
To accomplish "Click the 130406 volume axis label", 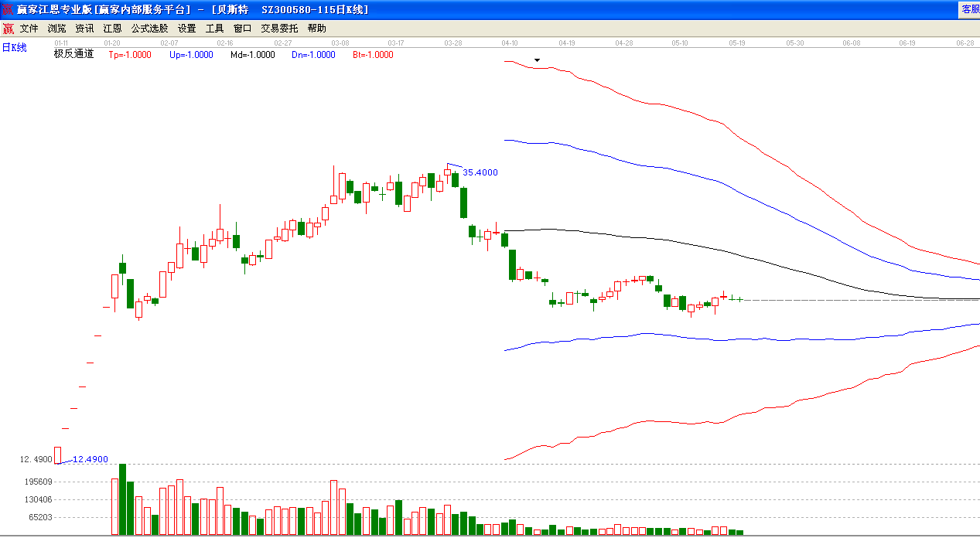I will [x=36, y=499].
